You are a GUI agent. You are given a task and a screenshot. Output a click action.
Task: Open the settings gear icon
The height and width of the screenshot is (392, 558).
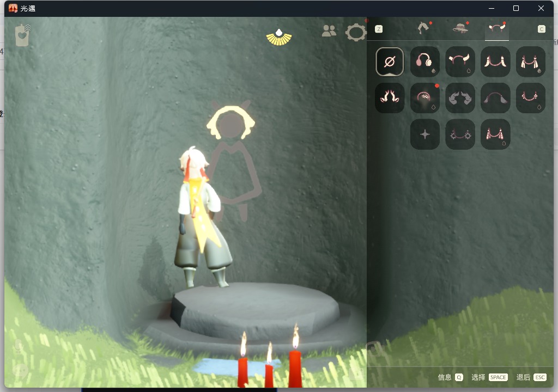coord(356,33)
